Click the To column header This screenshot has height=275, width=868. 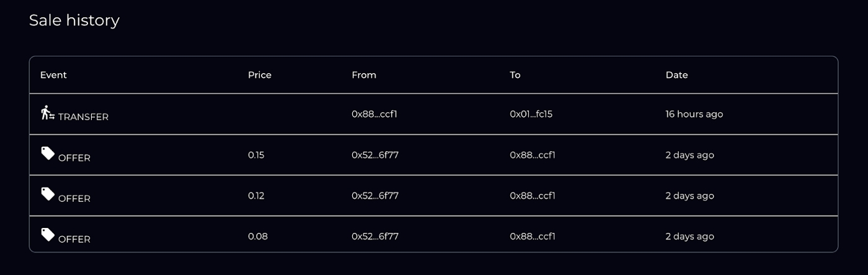click(515, 75)
